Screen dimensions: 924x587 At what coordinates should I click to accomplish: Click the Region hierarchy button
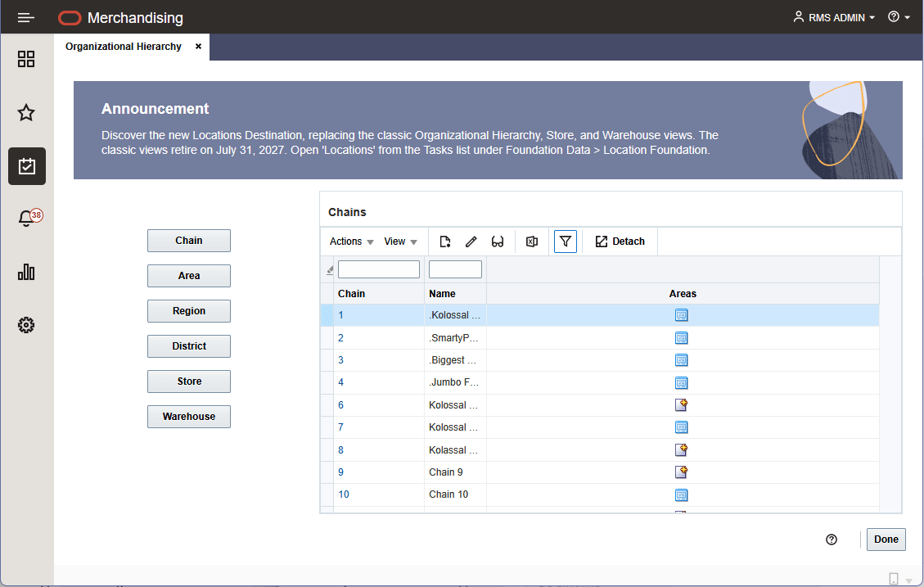point(188,311)
